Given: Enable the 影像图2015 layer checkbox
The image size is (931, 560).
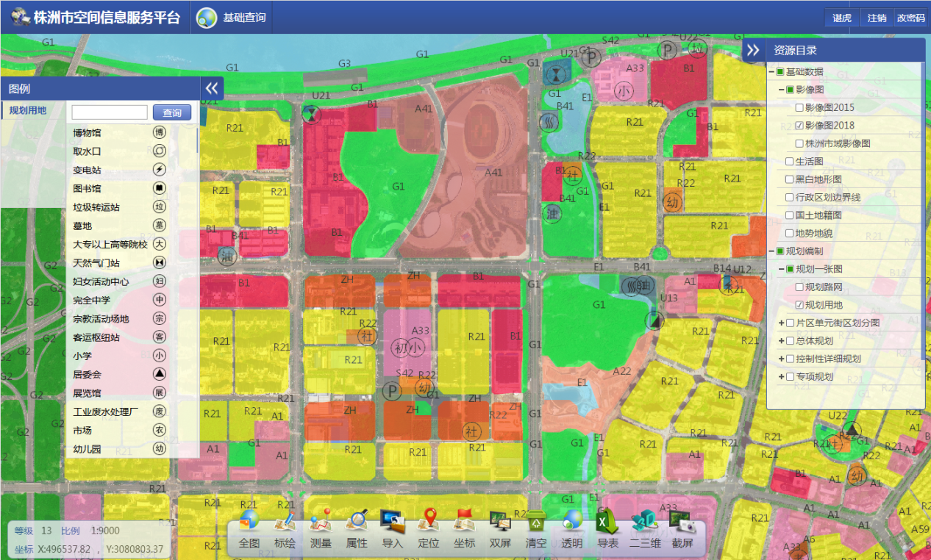Looking at the screenshot, I should click(799, 108).
